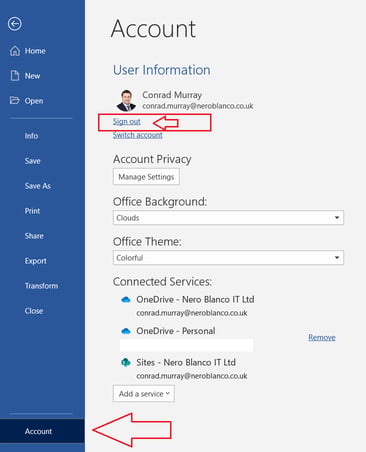Click the Connected Services heading
Viewport: 366px width, 452px height.
click(x=162, y=282)
